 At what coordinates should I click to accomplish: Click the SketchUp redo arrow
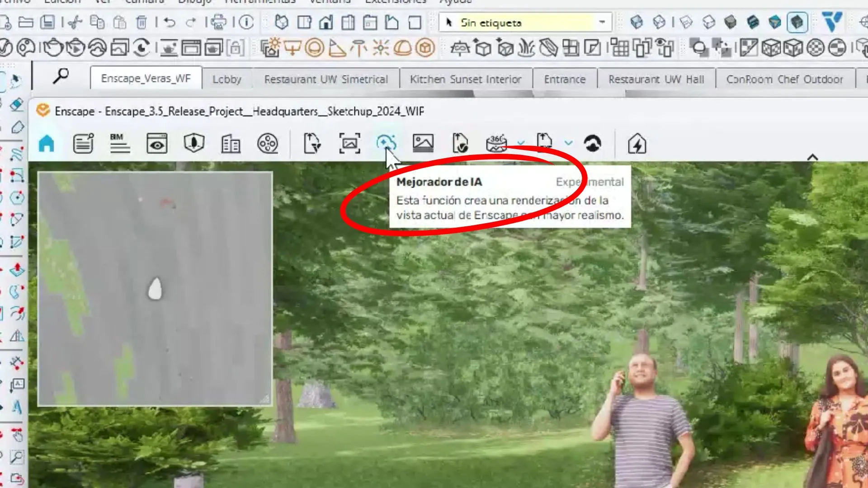click(191, 22)
